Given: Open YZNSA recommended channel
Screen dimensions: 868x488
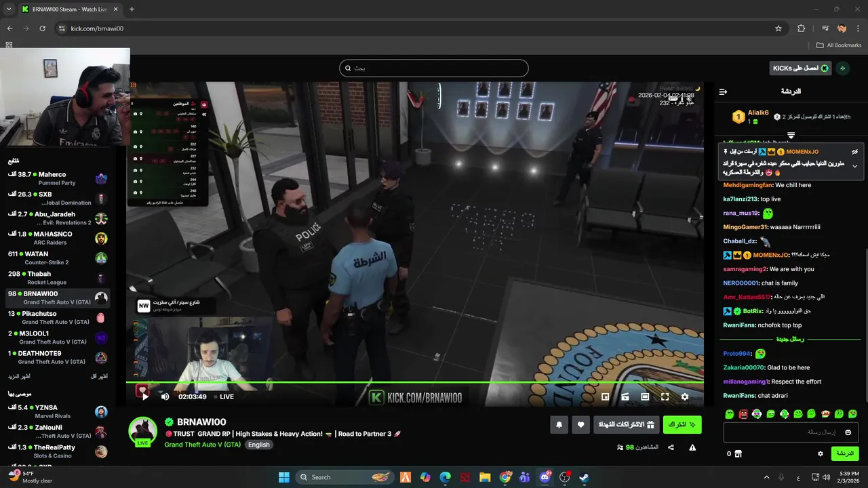Looking at the screenshot, I should point(58,411).
